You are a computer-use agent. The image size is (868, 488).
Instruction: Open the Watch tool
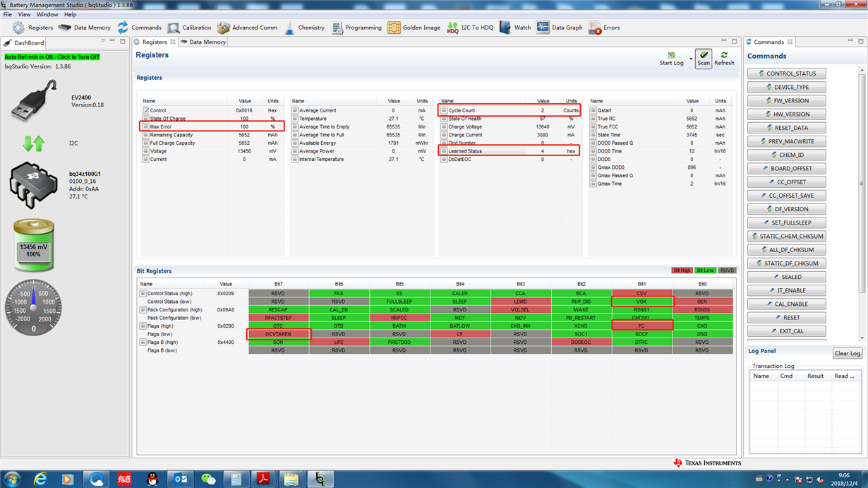[x=515, y=28]
